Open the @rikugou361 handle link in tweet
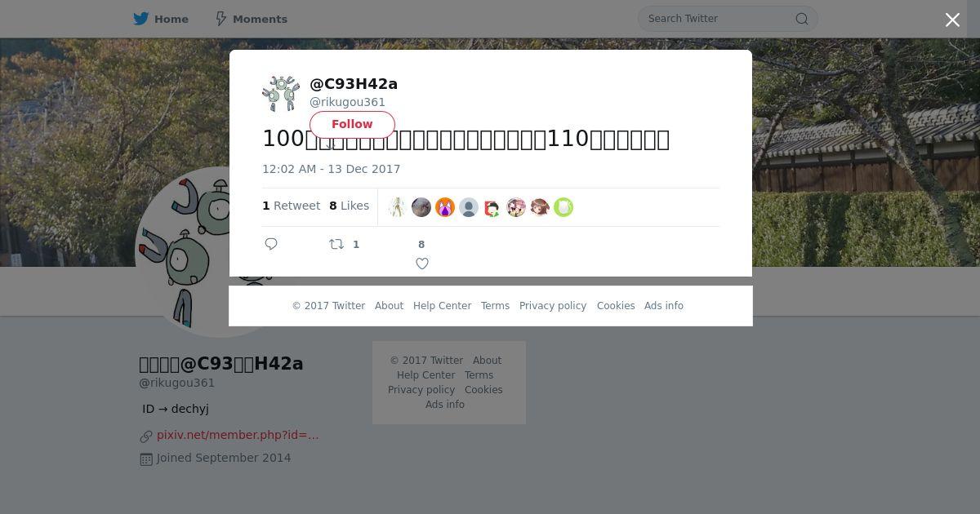Image resolution: width=980 pixels, height=514 pixels. [x=347, y=102]
